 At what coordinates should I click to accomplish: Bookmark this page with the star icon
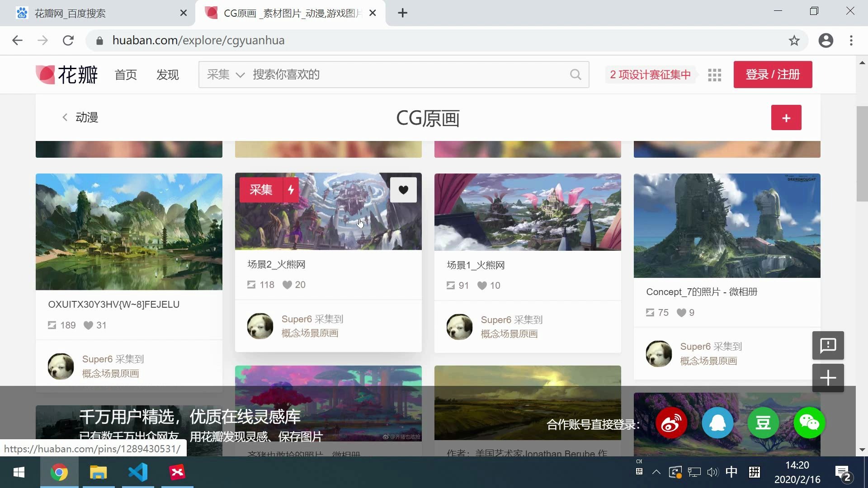[794, 41]
